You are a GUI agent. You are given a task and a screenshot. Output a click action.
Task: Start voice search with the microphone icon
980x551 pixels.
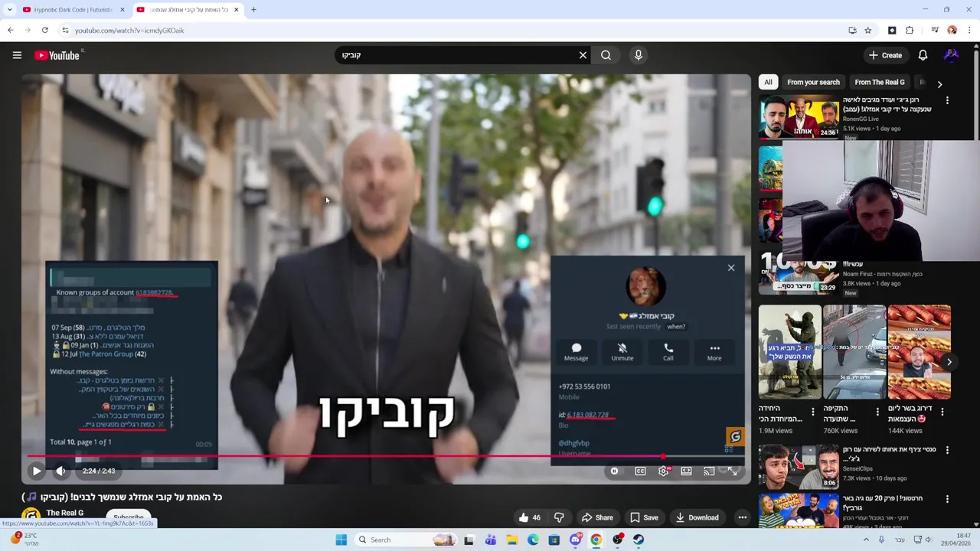point(639,55)
